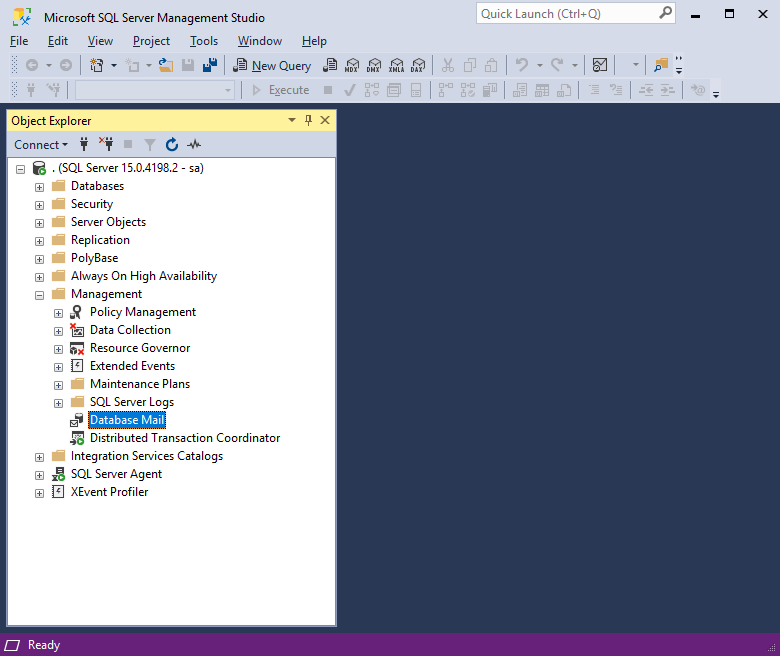This screenshot has width=780, height=656.
Task: Click the Redo arrow icon
Action: [x=557, y=65]
